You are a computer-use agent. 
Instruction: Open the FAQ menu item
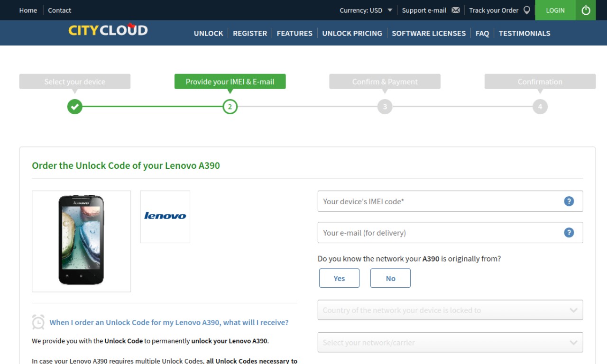point(482,33)
